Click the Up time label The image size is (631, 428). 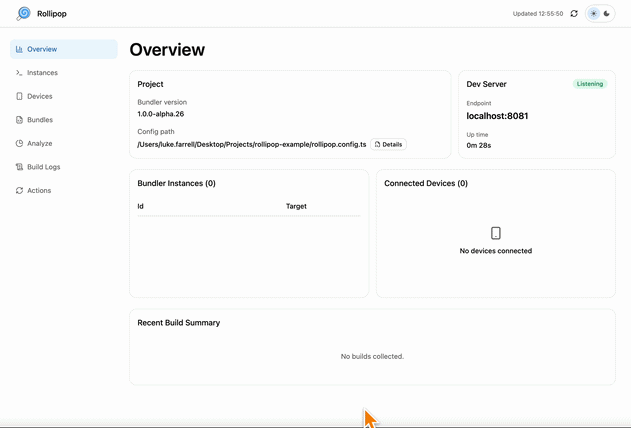point(477,135)
